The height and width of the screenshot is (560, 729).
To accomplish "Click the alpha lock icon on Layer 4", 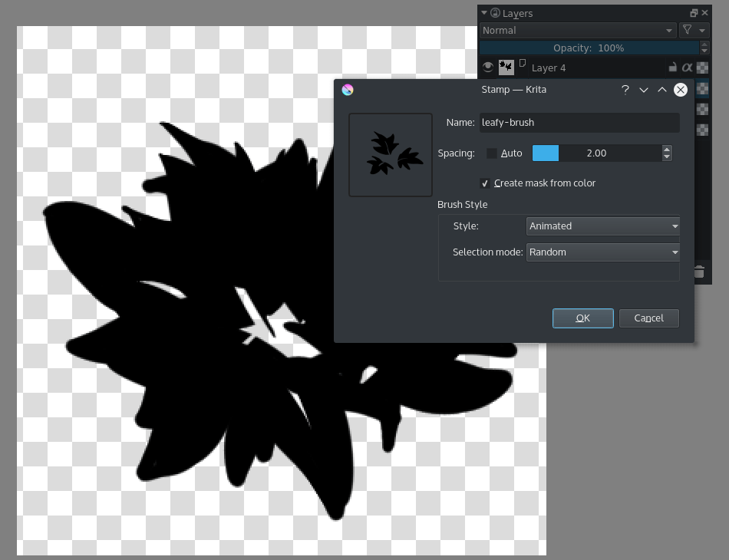I will pyautogui.click(x=687, y=68).
